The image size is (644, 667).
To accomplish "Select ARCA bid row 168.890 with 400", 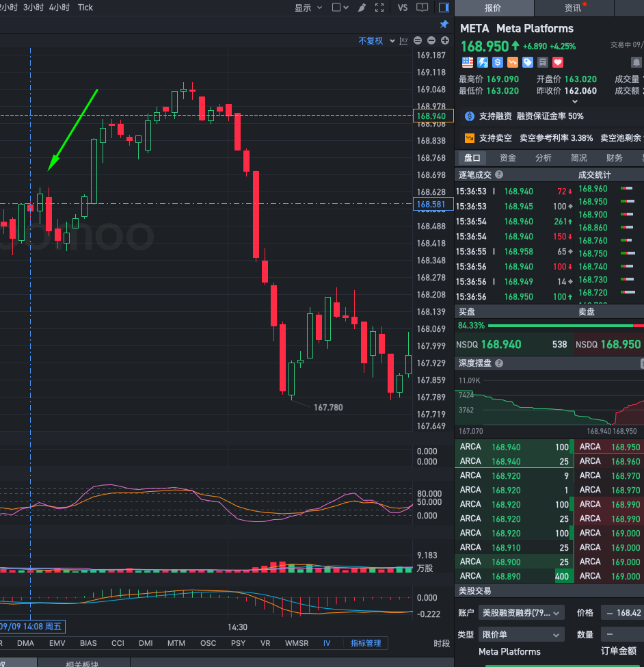I will coord(514,577).
